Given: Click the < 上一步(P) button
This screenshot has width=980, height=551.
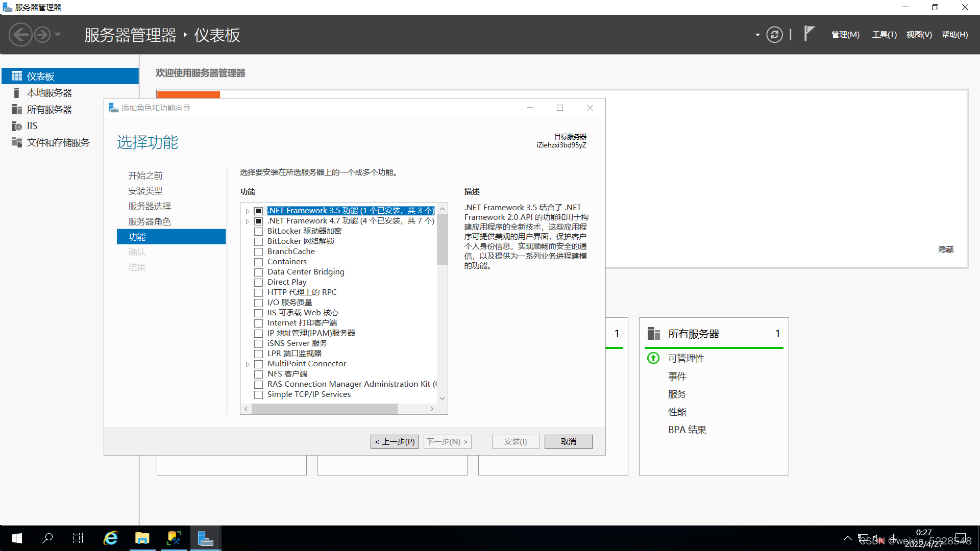Looking at the screenshot, I should [x=395, y=442].
